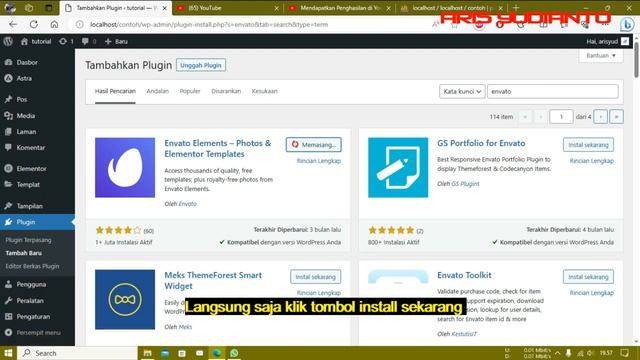Open the Kata kunci search type dropdown
Viewport: 640px width, 360px height.
coord(462,91)
